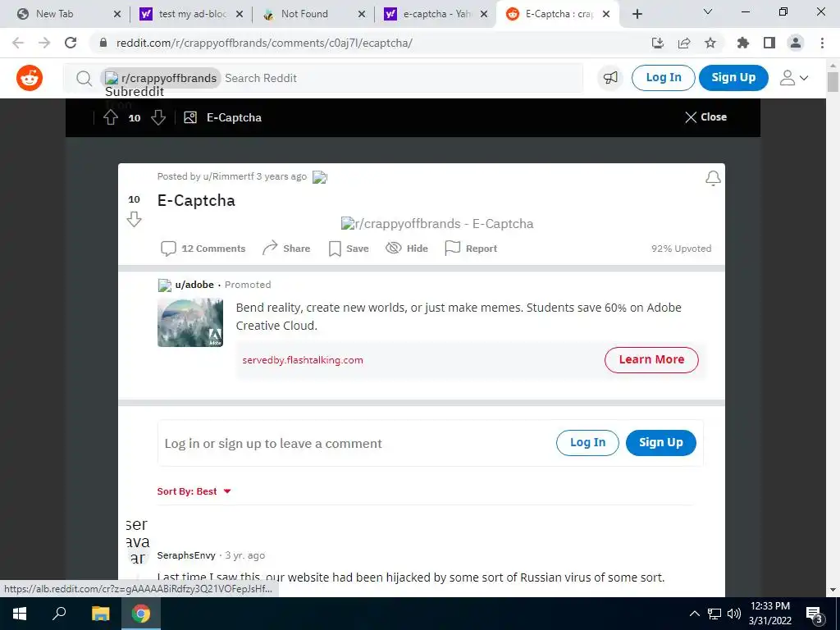Bookmark the page with the star icon

pos(710,43)
